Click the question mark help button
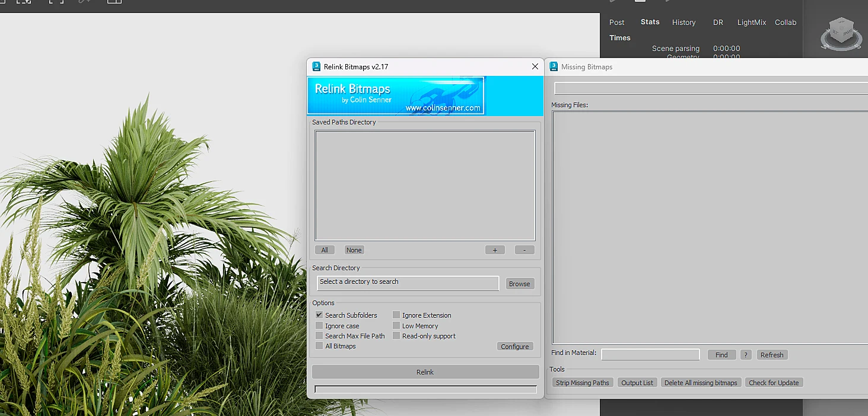The height and width of the screenshot is (416, 868). coord(746,355)
